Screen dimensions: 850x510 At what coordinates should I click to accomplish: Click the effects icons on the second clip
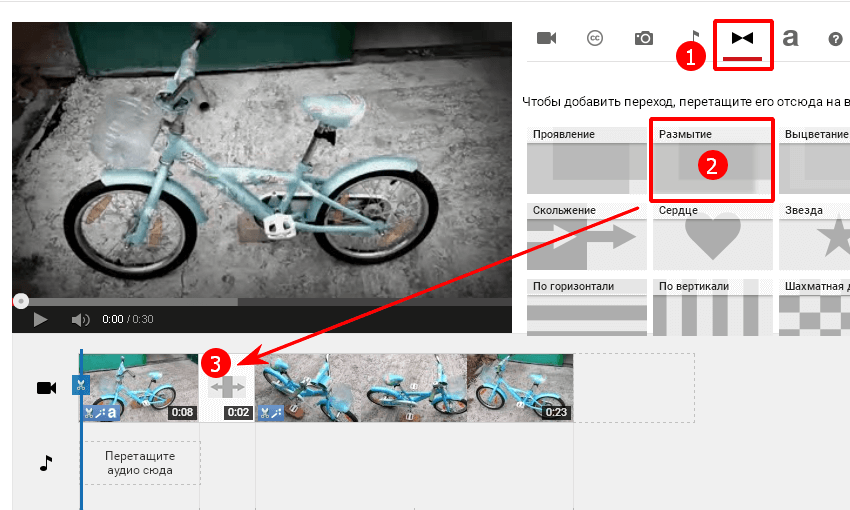point(270,413)
